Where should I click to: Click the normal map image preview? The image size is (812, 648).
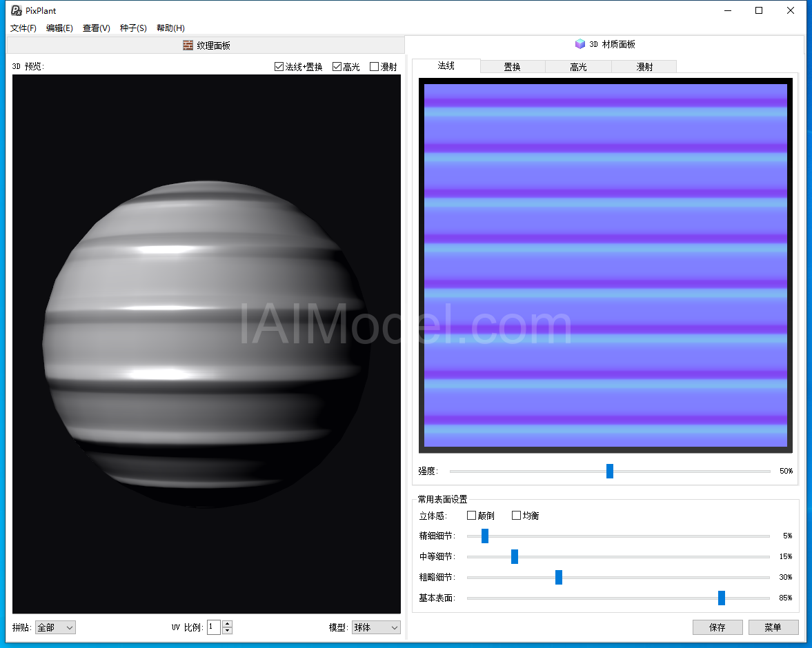click(605, 265)
